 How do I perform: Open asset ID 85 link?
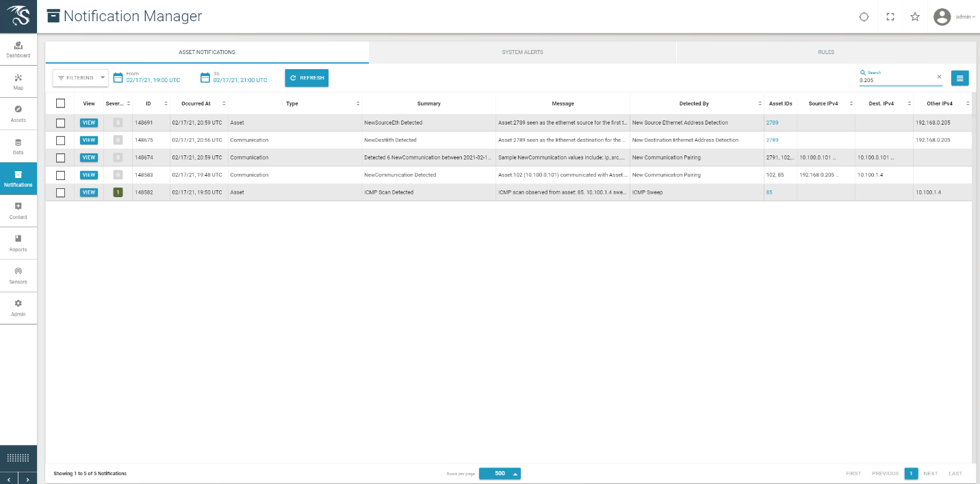point(769,192)
